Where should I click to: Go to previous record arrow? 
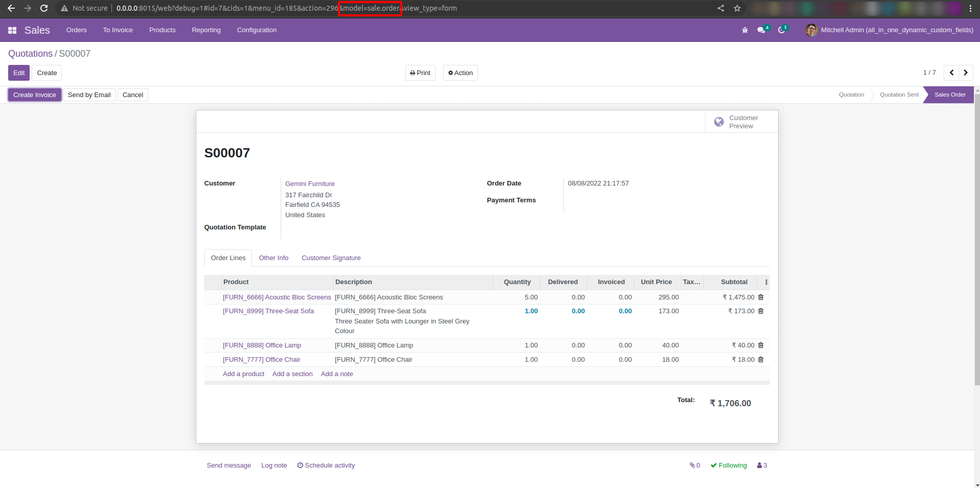tap(951, 73)
